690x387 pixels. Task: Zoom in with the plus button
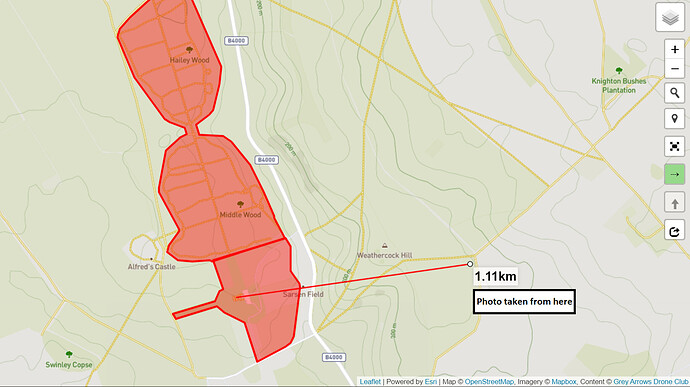pos(675,50)
